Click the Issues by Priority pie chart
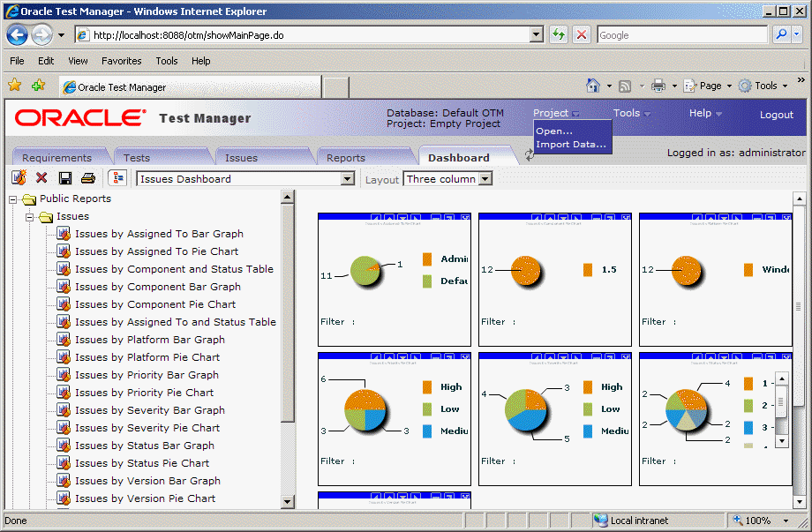 point(365,410)
